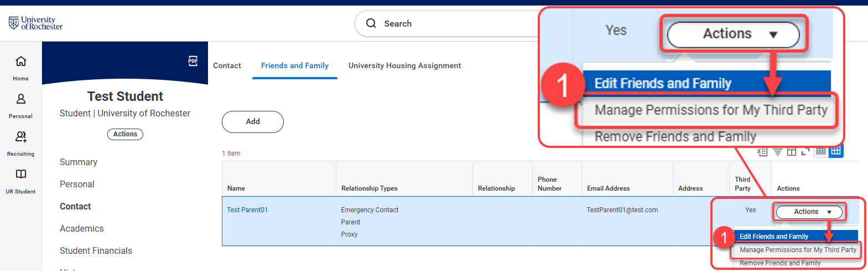Open Contact in the profile menu
This screenshot has height=271, width=868.
click(75, 206)
